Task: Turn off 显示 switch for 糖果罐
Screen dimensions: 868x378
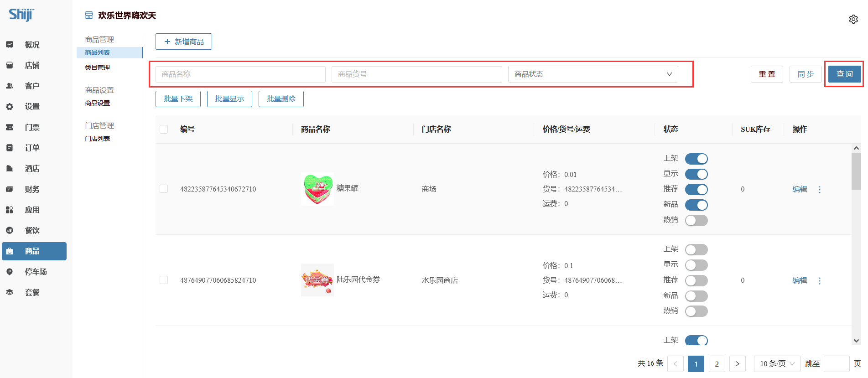Action: pos(696,174)
